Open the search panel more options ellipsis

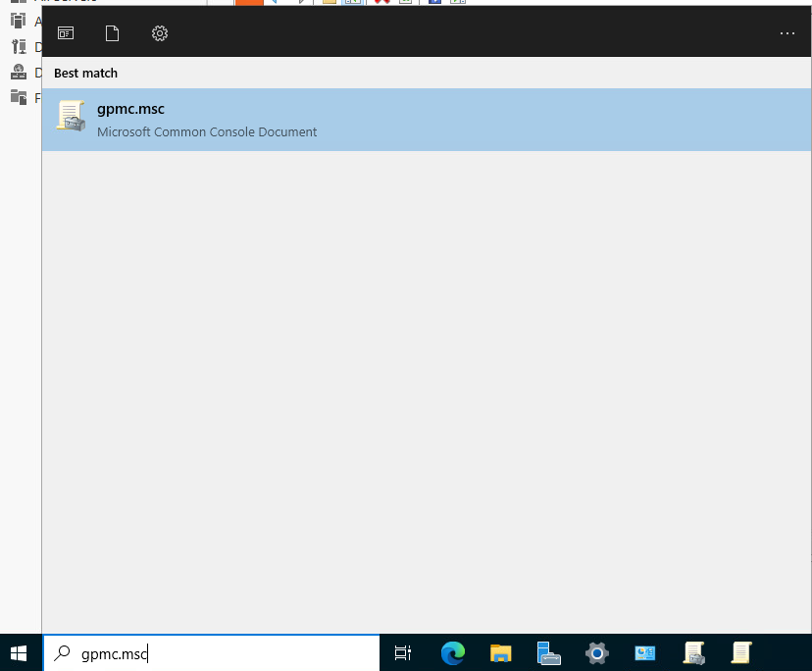pyautogui.click(x=787, y=33)
